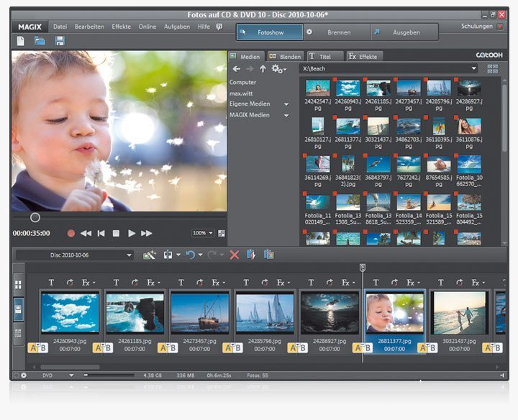
Task: Click the Ausgeben button
Action: 406,32
